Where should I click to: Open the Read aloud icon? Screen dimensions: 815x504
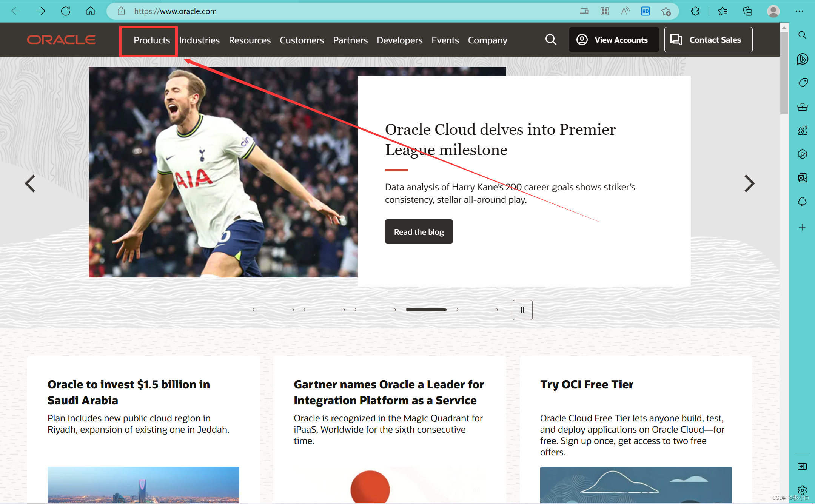625,11
